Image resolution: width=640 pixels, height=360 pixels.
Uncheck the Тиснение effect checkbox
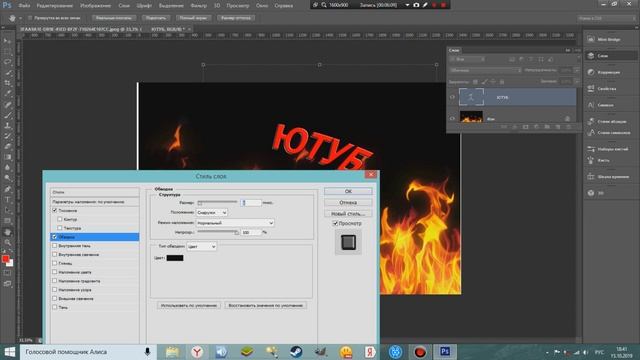point(55,211)
